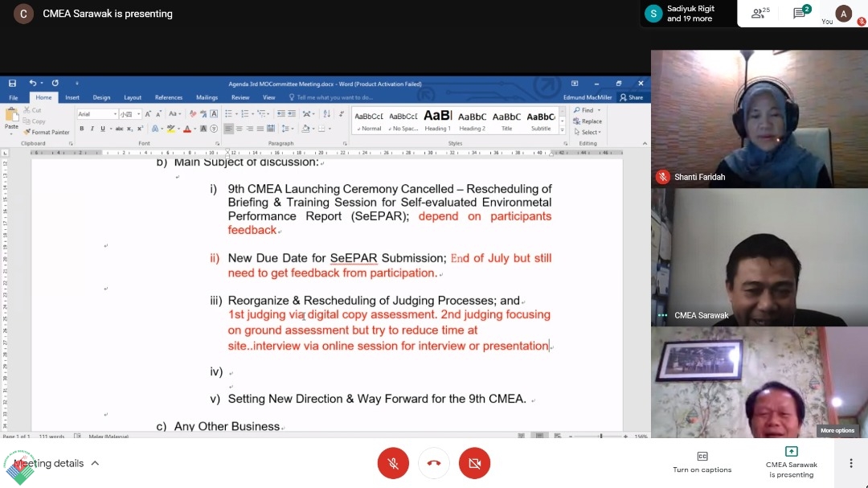Open the File menu
Viewport: 868px width, 488px height.
point(14,97)
